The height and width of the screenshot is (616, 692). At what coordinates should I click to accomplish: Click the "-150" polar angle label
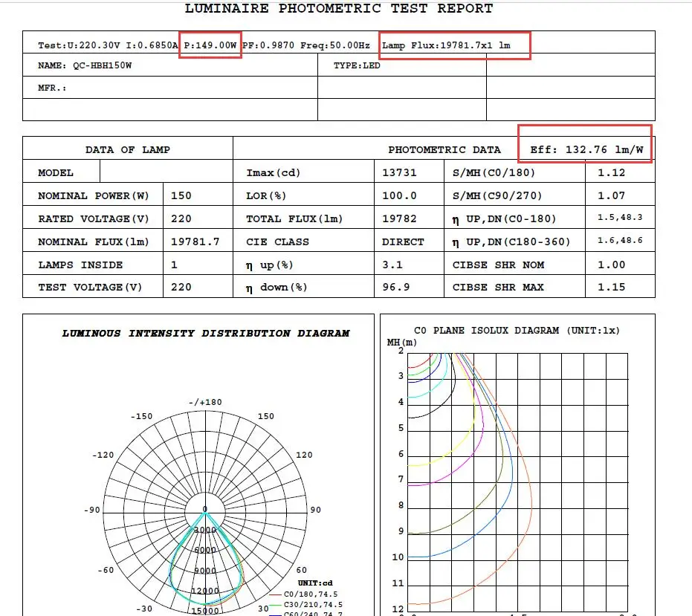coord(142,417)
